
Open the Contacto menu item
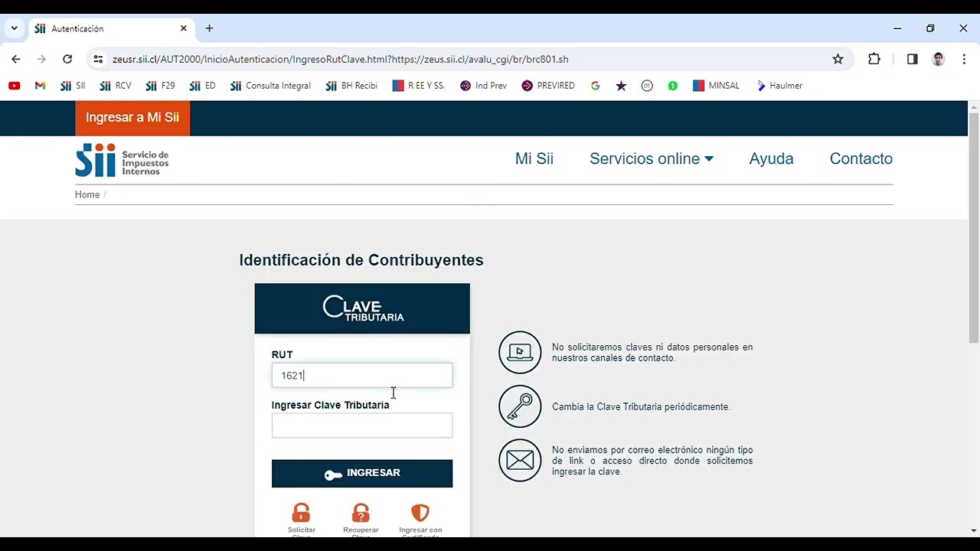[x=861, y=158]
